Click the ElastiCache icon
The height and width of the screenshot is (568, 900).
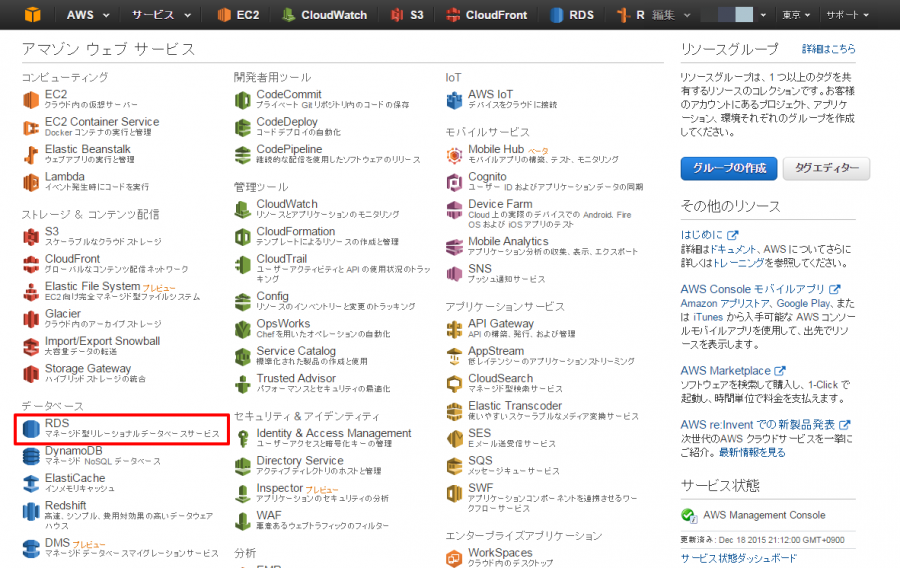coord(31,483)
